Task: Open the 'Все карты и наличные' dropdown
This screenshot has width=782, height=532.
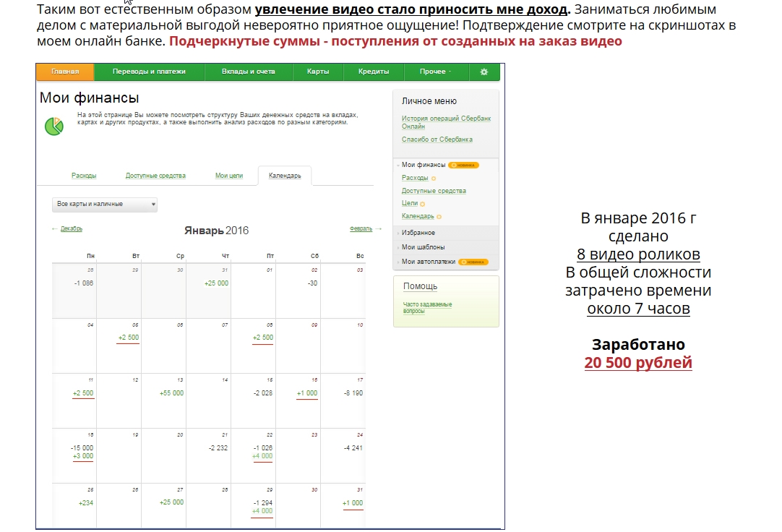Action: coord(105,205)
